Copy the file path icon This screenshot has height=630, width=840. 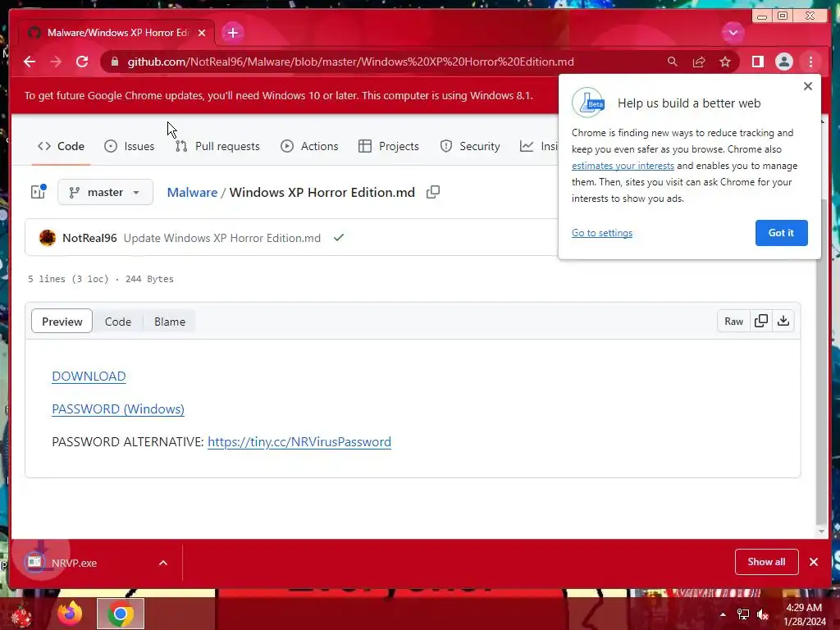point(433,192)
